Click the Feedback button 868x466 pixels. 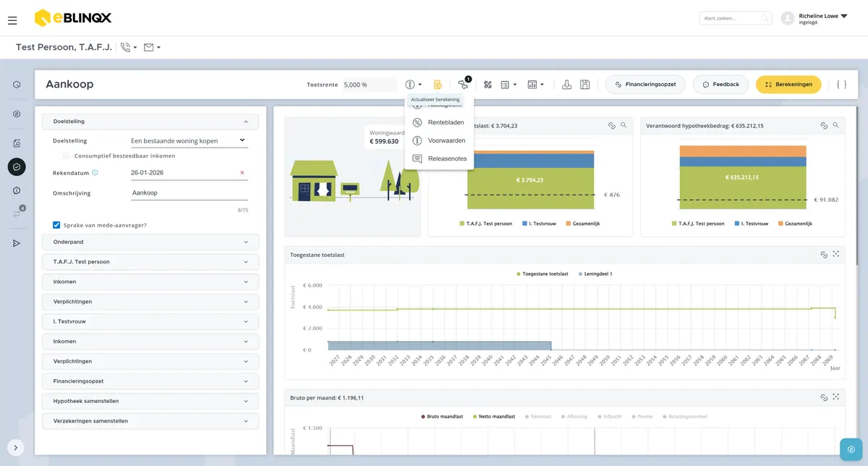[x=720, y=85]
